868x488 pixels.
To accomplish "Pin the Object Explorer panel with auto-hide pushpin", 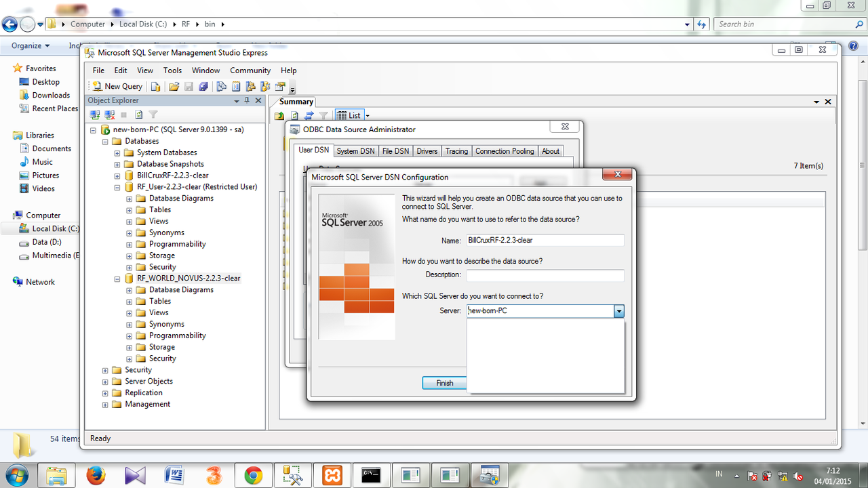I will 247,100.
